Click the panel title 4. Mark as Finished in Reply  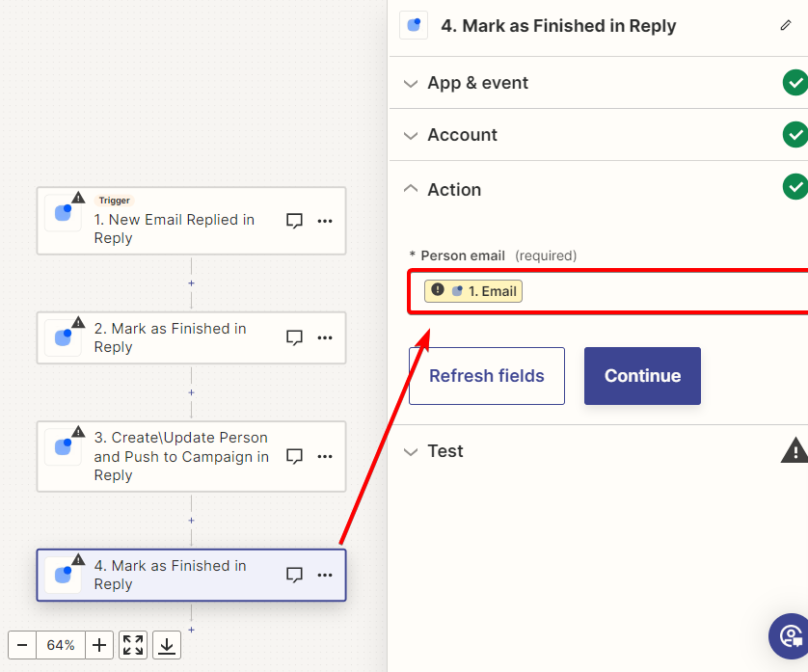558,25
